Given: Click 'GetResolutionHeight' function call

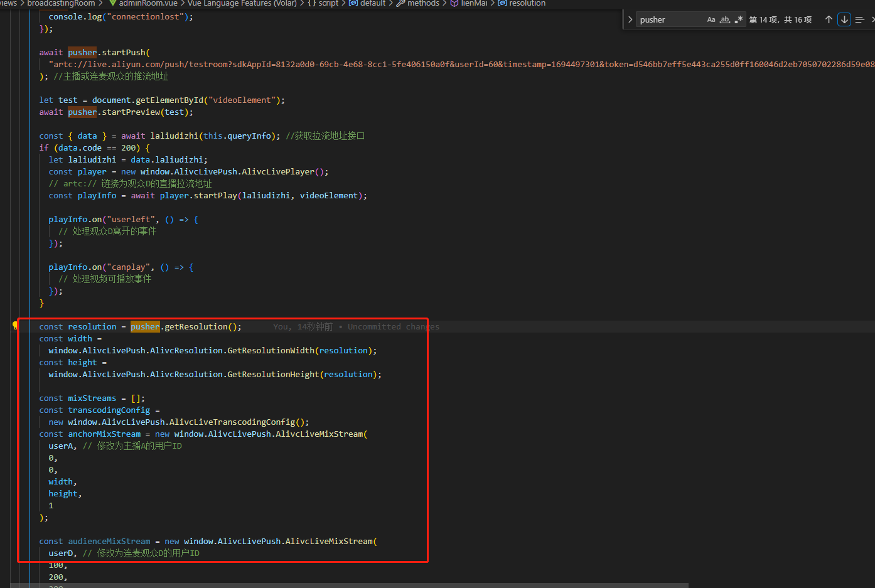Looking at the screenshot, I should 273,375.
